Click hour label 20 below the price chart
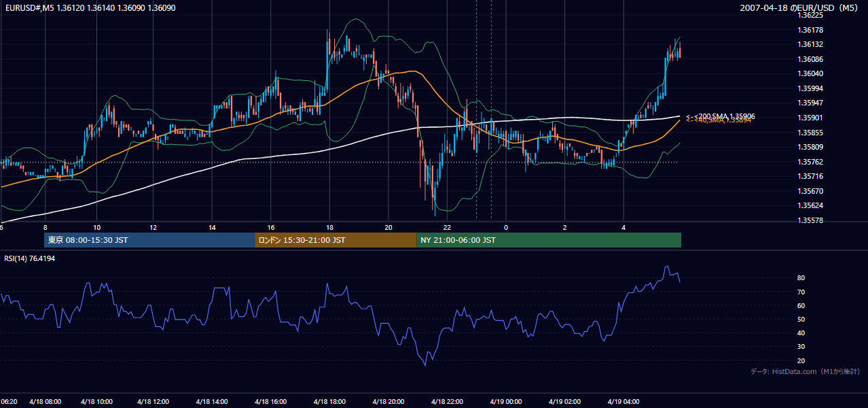868x408 pixels. point(388,227)
